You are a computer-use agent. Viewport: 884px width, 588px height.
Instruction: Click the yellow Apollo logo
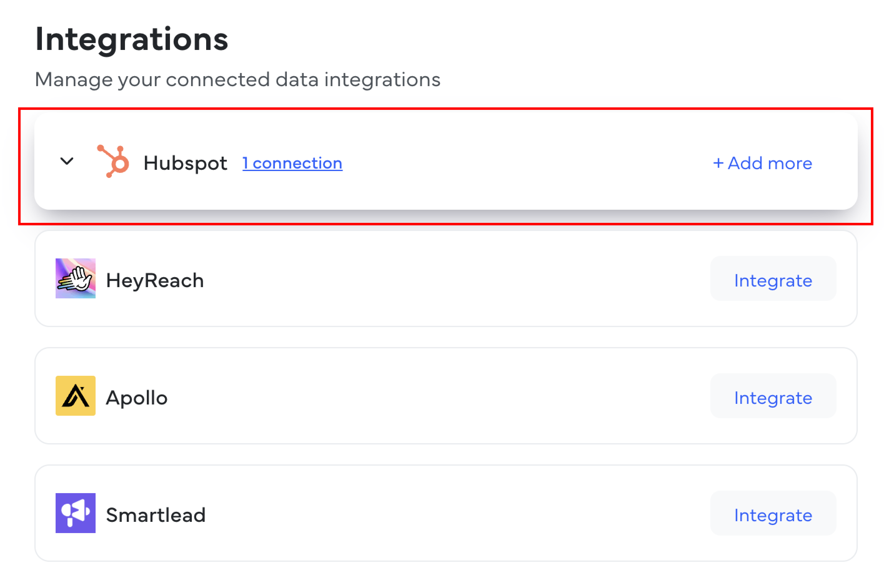click(x=75, y=396)
